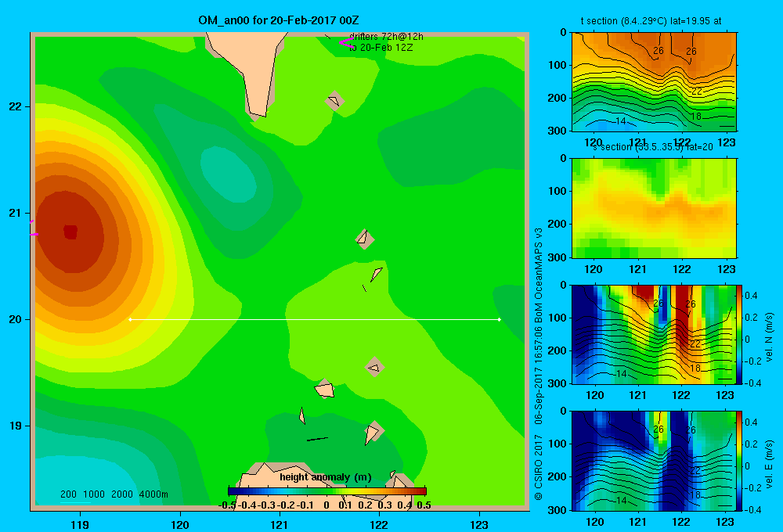The image size is (783, 532).
Task: Click the "-0.4" tick on the vel. E color bar
Action: [x=752, y=509]
